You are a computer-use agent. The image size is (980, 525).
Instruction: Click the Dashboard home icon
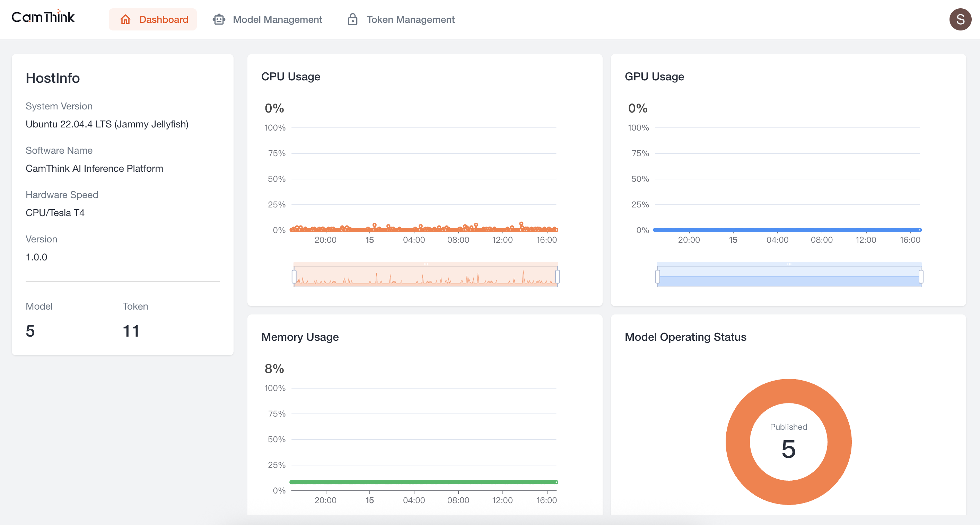125,19
